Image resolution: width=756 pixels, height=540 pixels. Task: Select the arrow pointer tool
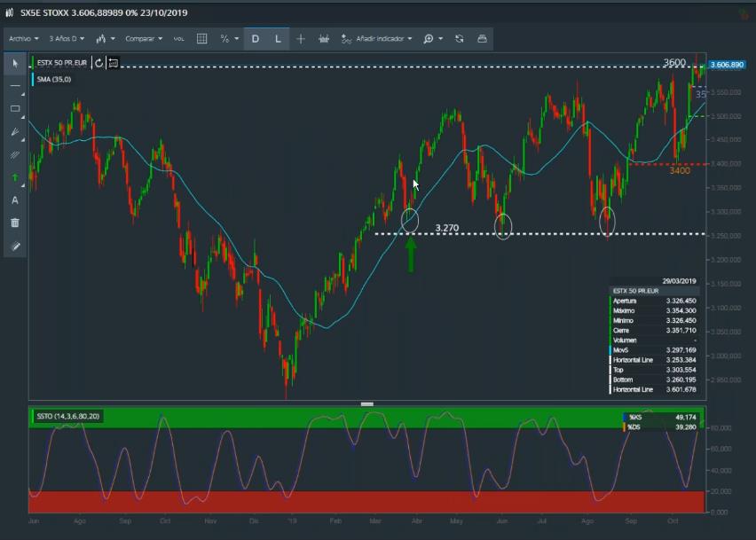(x=15, y=63)
